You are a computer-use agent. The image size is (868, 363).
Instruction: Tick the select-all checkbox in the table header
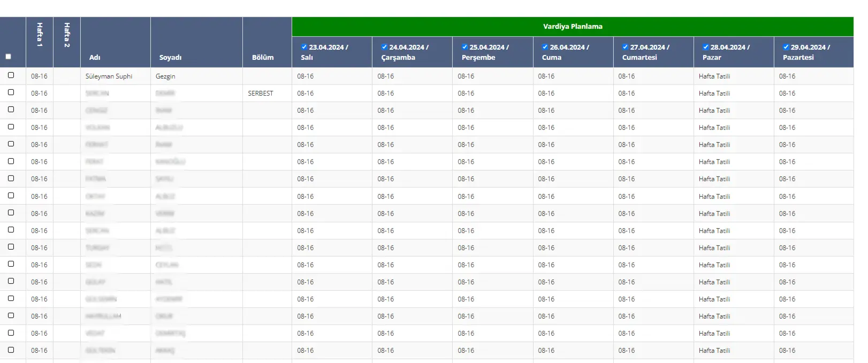[8, 57]
